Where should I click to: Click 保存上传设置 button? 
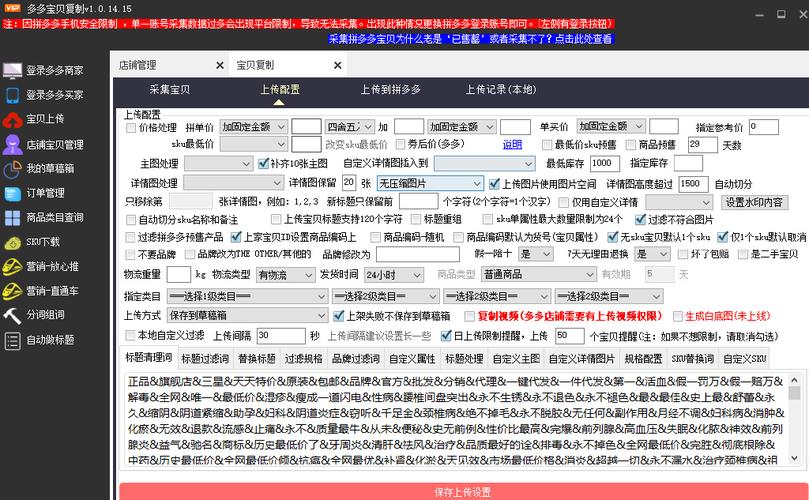pyautogui.click(x=463, y=491)
